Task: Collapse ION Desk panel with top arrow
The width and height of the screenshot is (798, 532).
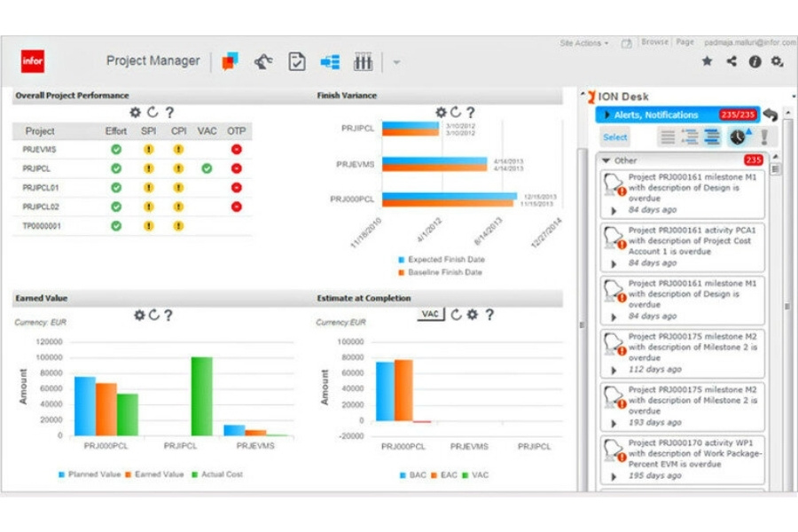Action: 583,95
